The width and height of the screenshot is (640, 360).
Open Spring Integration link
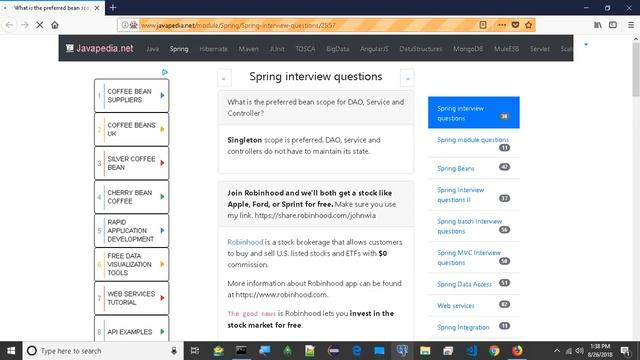(x=463, y=327)
